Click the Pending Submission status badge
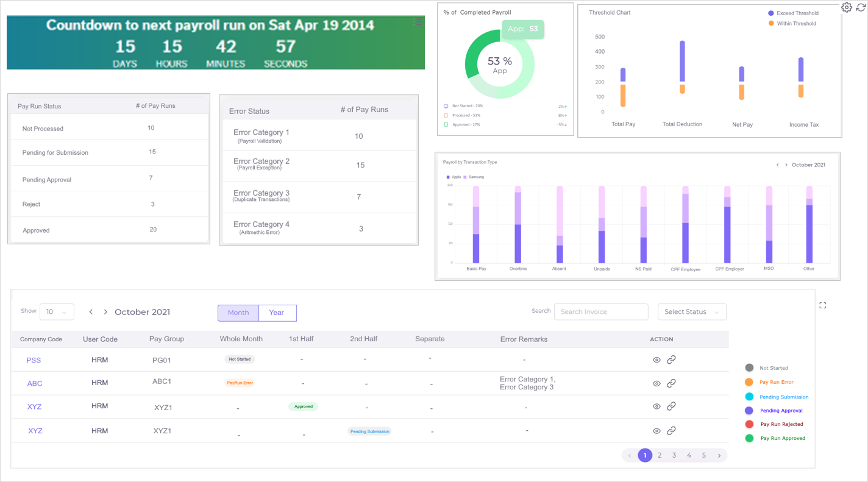 [x=370, y=431]
